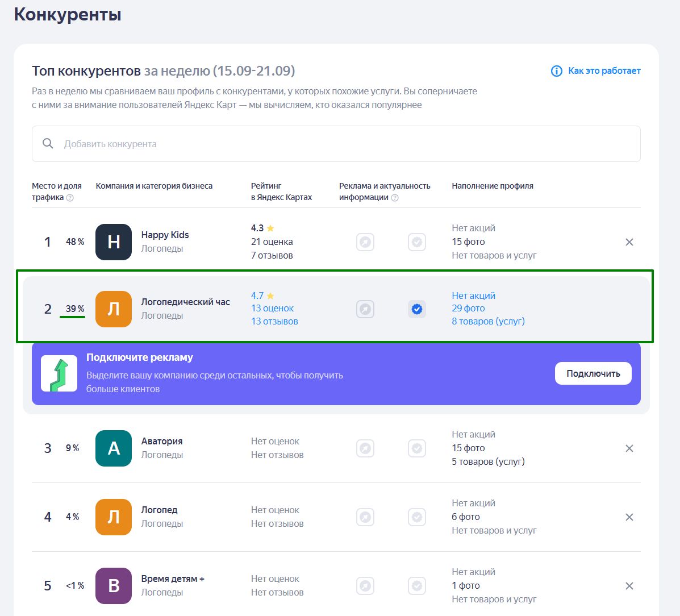Image resolution: width=680 pixels, height=616 pixels.
Task: Open the 'Как это работает' link
Action: [604, 71]
